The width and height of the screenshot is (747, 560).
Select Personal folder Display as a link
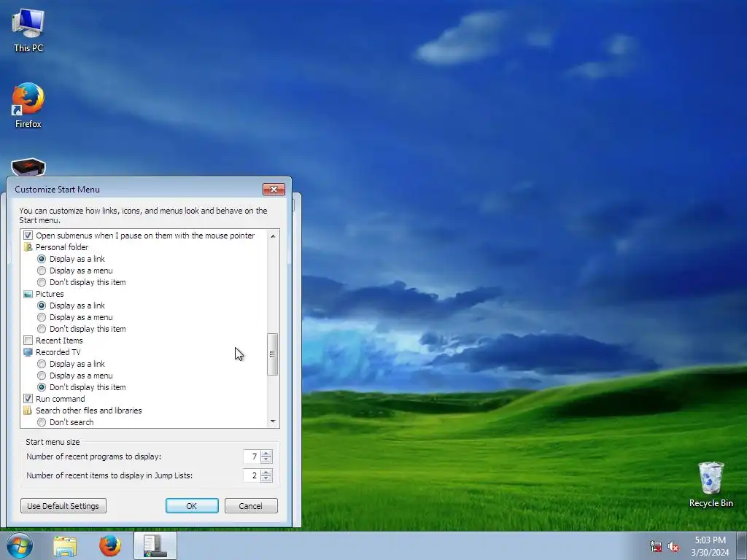[x=42, y=259]
